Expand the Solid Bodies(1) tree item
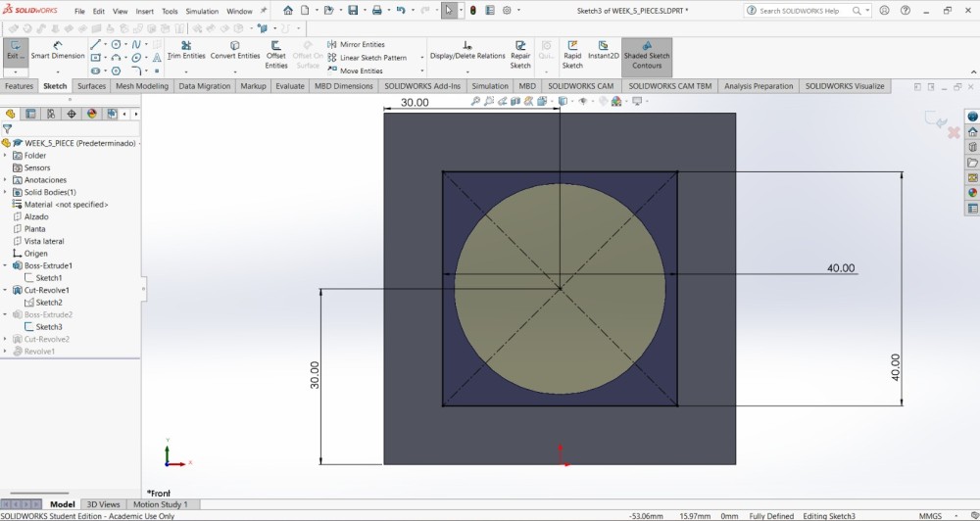This screenshot has width=980, height=521. tap(5, 192)
